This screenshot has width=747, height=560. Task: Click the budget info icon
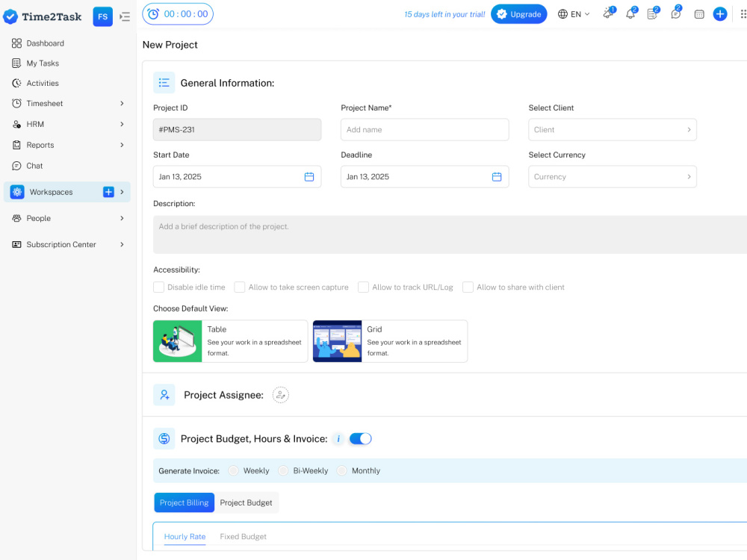click(338, 438)
